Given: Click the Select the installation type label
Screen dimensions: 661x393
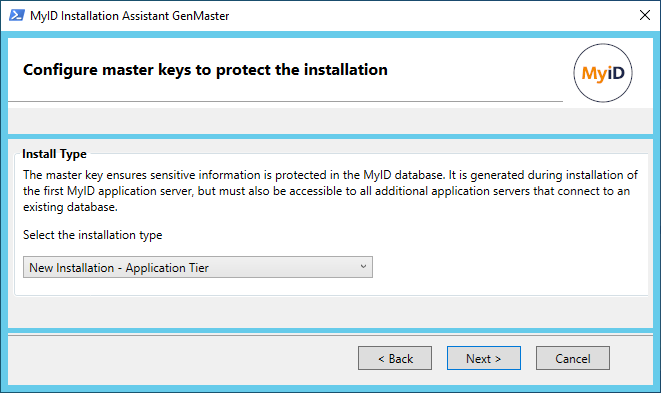Looking at the screenshot, I should pyautogui.click(x=92, y=235).
